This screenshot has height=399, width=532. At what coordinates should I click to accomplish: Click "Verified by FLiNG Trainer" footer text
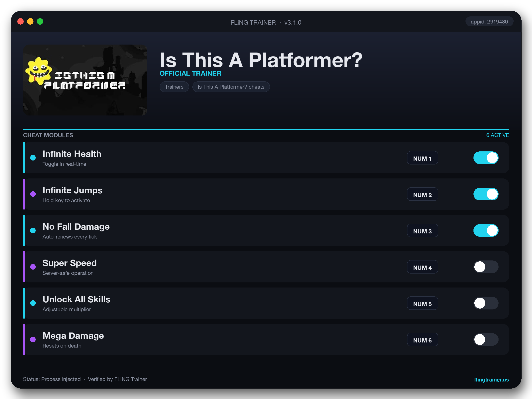117,379
